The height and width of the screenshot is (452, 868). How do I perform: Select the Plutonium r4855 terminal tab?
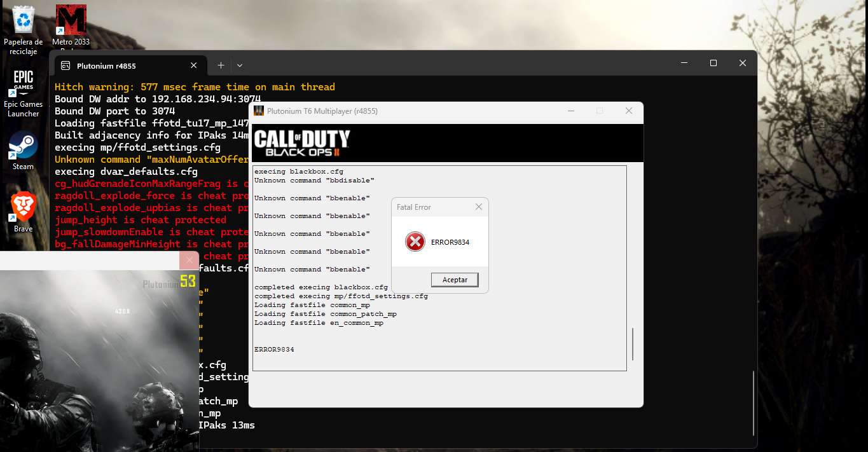[x=130, y=65]
